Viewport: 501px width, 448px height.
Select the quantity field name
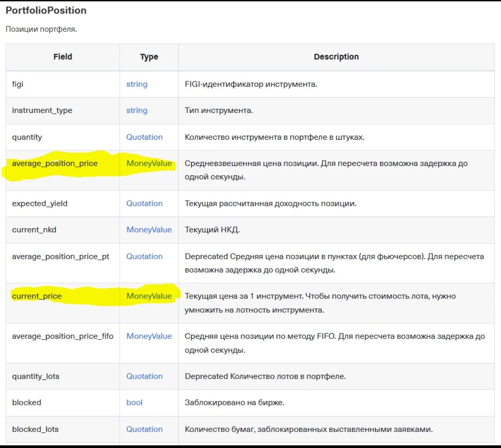point(27,137)
